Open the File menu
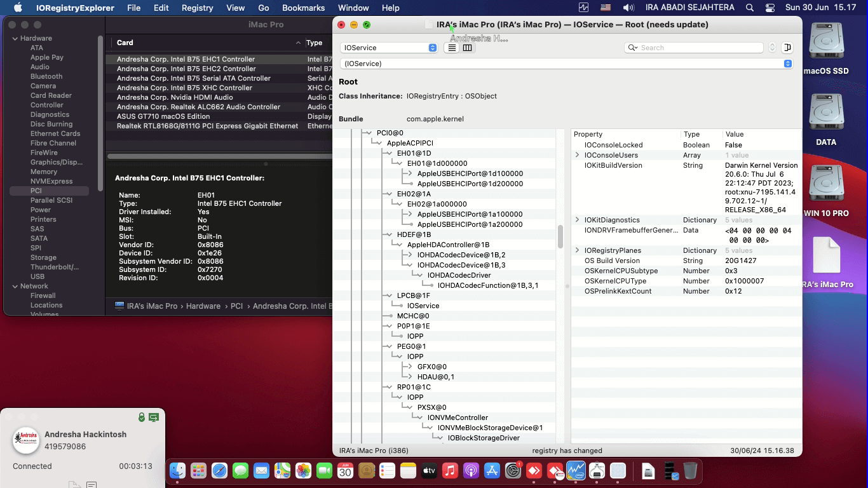The width and height of the screenshot is (868, 488). 133,8
